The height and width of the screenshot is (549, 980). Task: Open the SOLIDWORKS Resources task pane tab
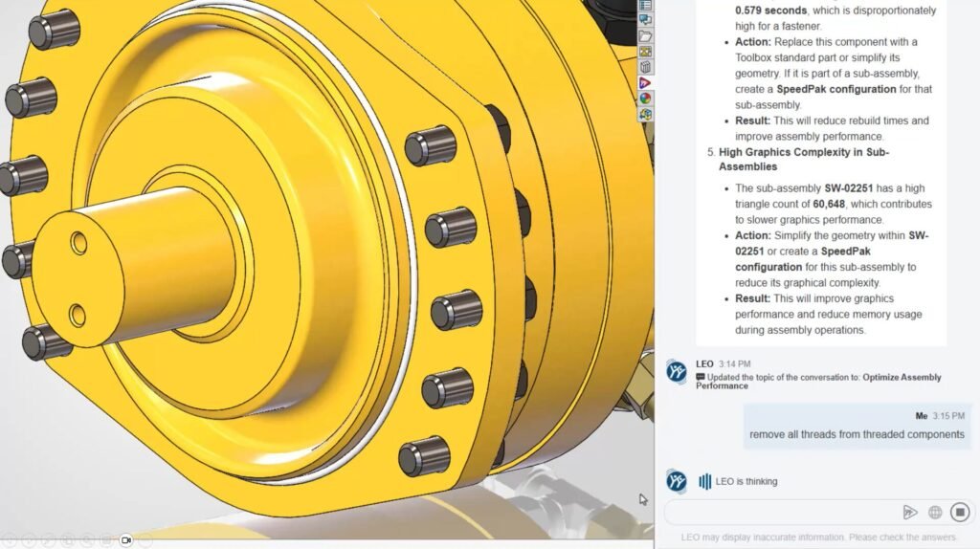pos(646,5)
